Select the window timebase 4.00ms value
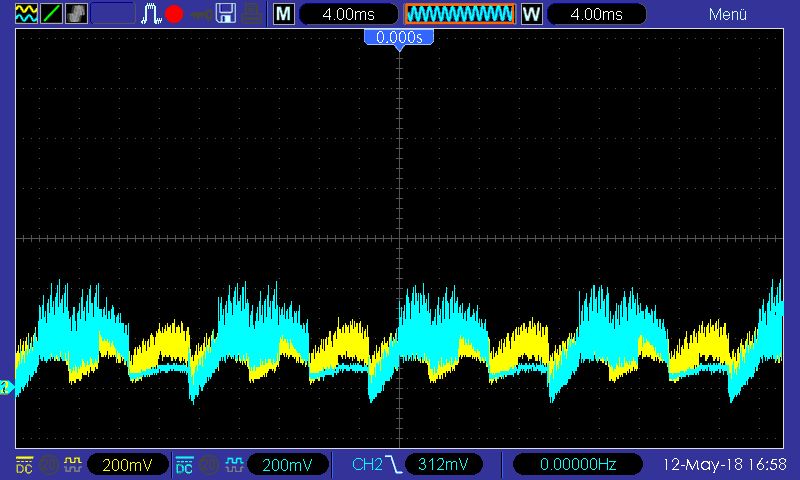This screenshot has height=480, width=800. pyautogui.click(x=596, y=14)
